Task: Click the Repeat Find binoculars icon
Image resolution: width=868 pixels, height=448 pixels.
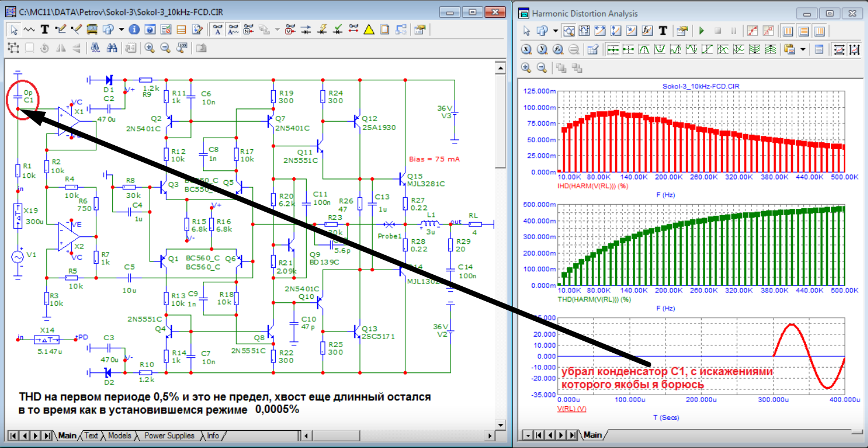Action: pyautogui.click(x=112, y=48)
